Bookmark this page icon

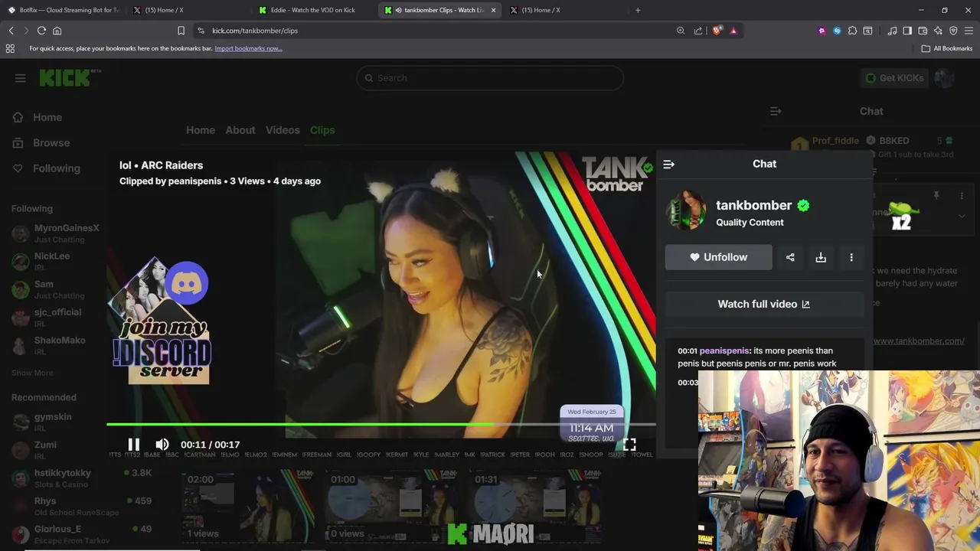(x=181, y=31)
